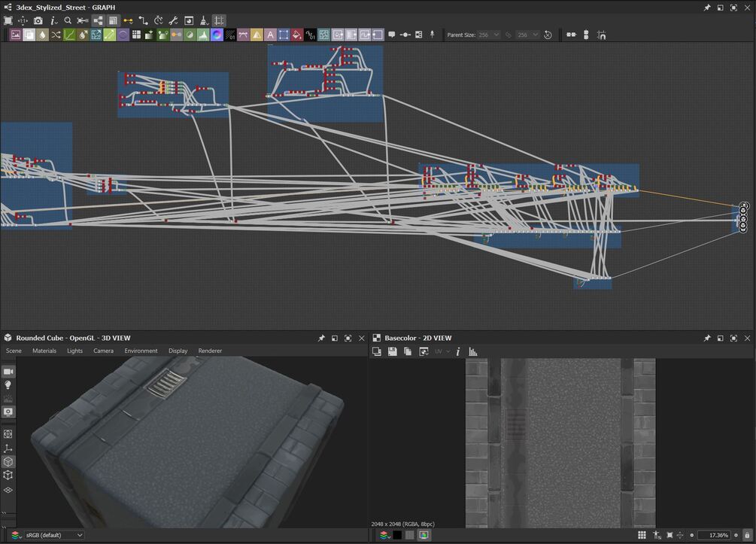Add a Blend node from the toolbar
Viewport: 756px width, 544px height.
click(x=29, y=35)
